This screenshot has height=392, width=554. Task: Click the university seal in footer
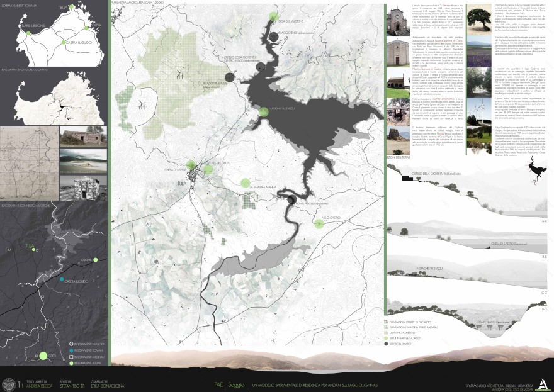tap(8, 383)
